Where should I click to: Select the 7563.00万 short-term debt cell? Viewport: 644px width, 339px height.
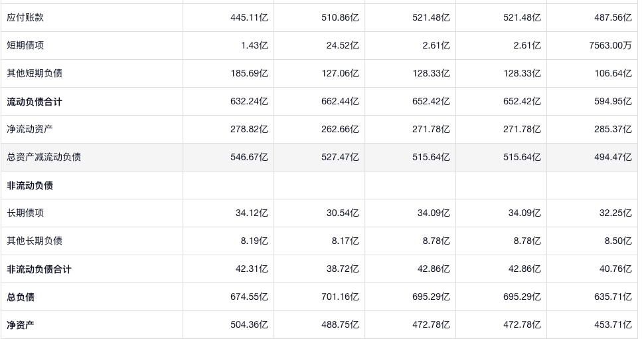610,46
